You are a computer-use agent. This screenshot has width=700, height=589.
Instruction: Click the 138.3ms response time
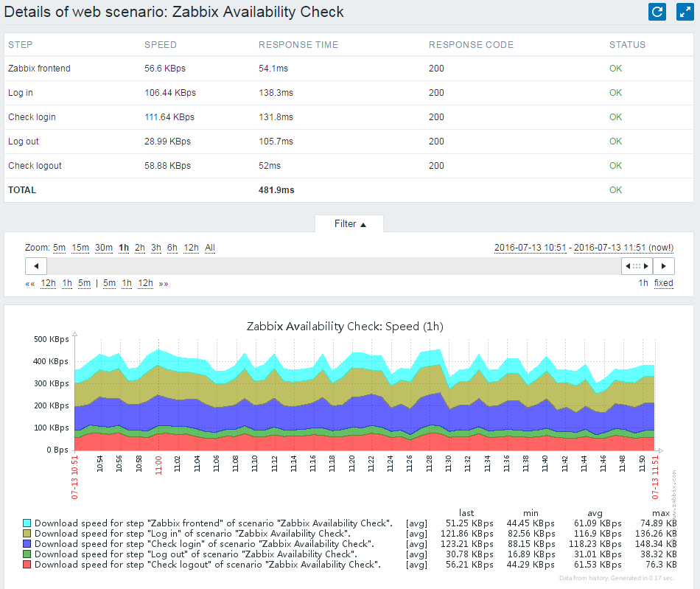276,92
